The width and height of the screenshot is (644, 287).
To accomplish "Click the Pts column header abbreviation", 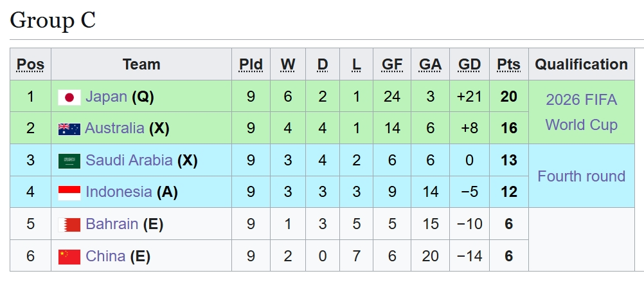I will coord(508,64).
